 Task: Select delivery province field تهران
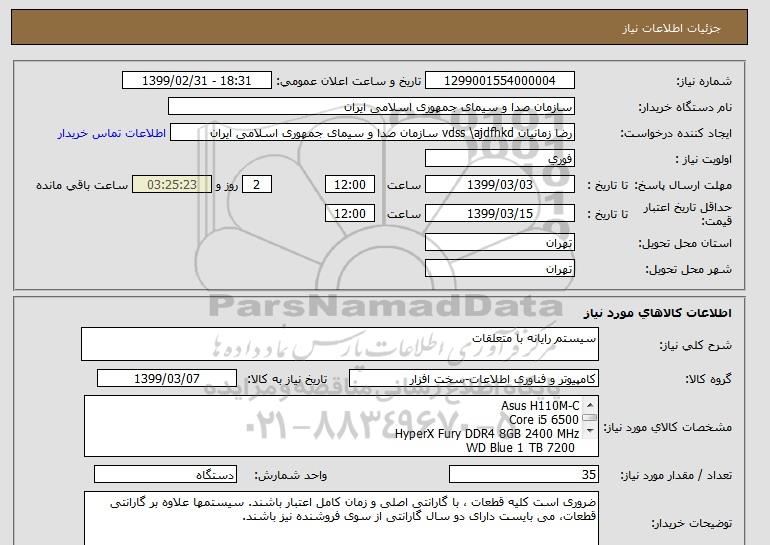click(x=499, y=243)
